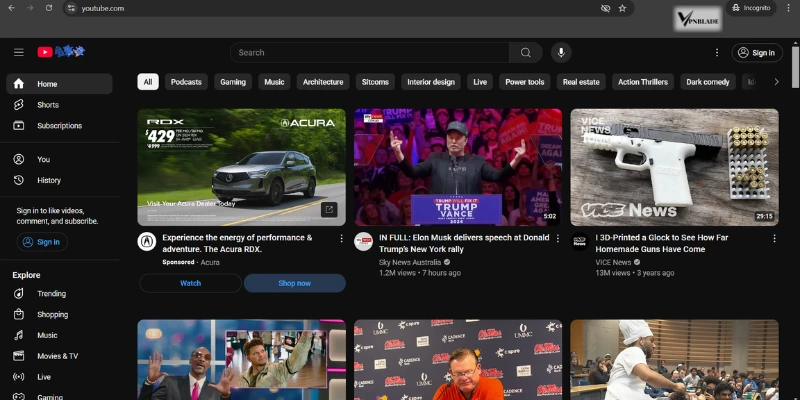The height and width of the screenshot is (400, 800).
Task: Play the chef in white hat thumbnail
Action: [x=674, y=360]
